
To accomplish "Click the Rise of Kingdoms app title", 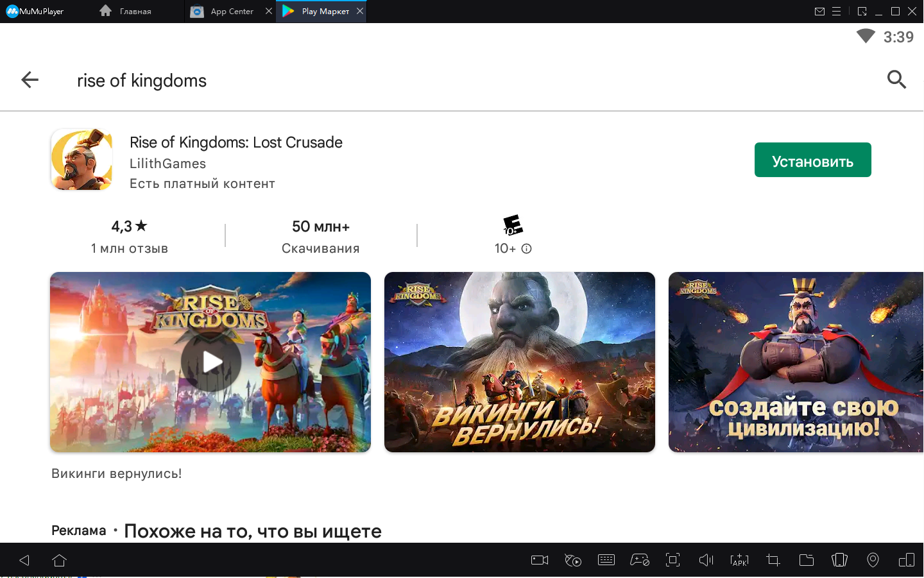I will click(235, 142).
